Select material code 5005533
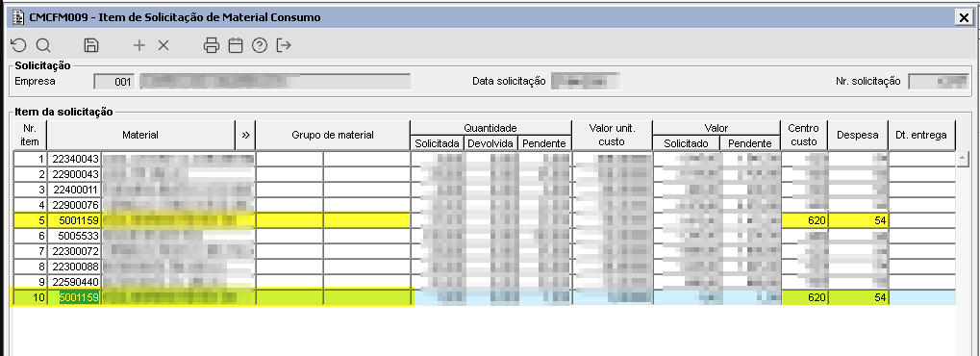 [75, 236]
